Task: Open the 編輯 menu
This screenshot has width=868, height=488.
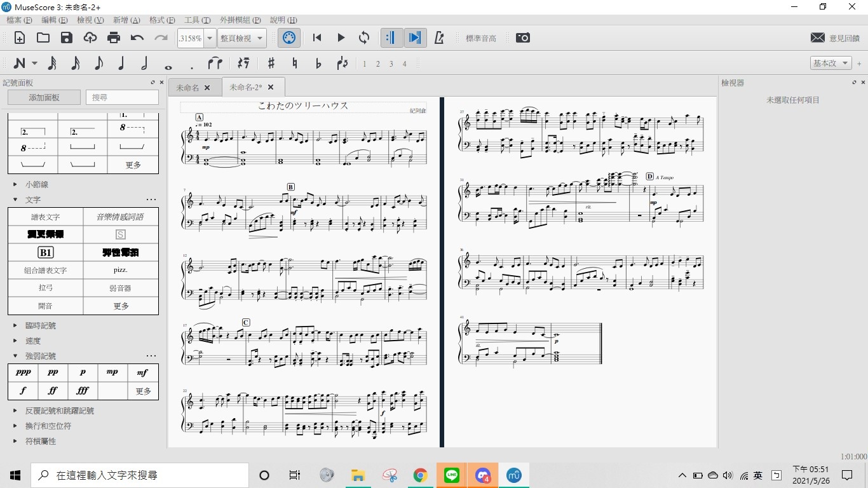Action: [x=55, y=20]
